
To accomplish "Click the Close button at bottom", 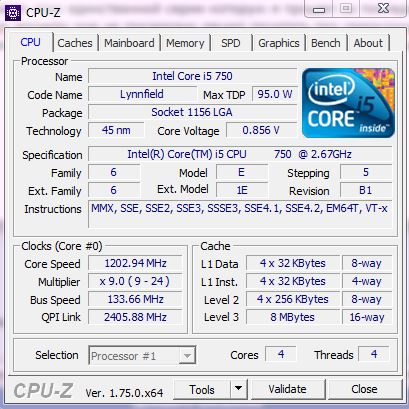I will [364, 389].
